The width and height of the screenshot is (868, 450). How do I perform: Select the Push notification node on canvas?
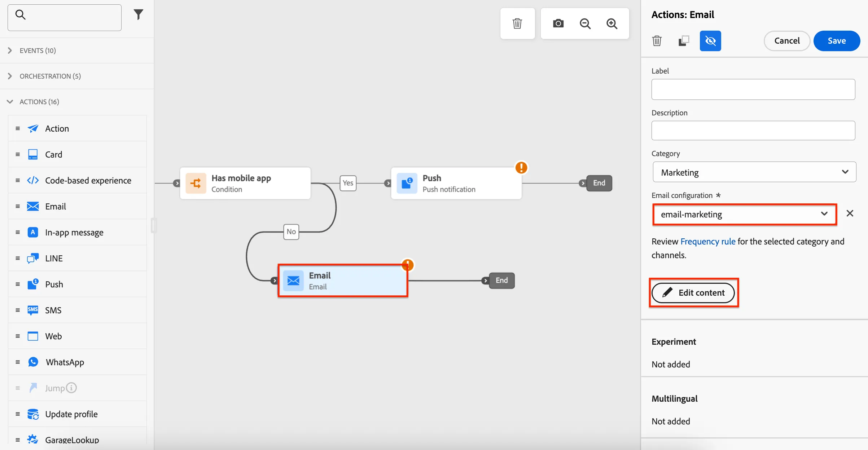pos(456,183)
